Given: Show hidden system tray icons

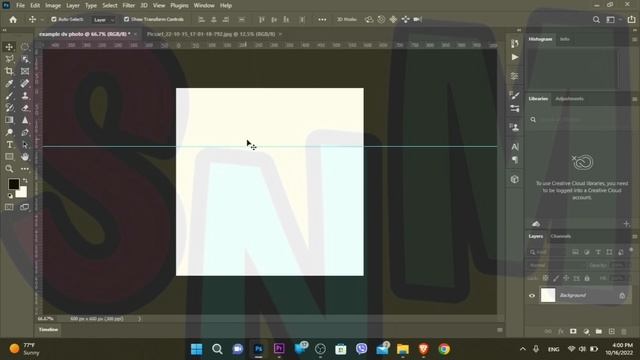Looking at the screenshot, I should (523, 349).
